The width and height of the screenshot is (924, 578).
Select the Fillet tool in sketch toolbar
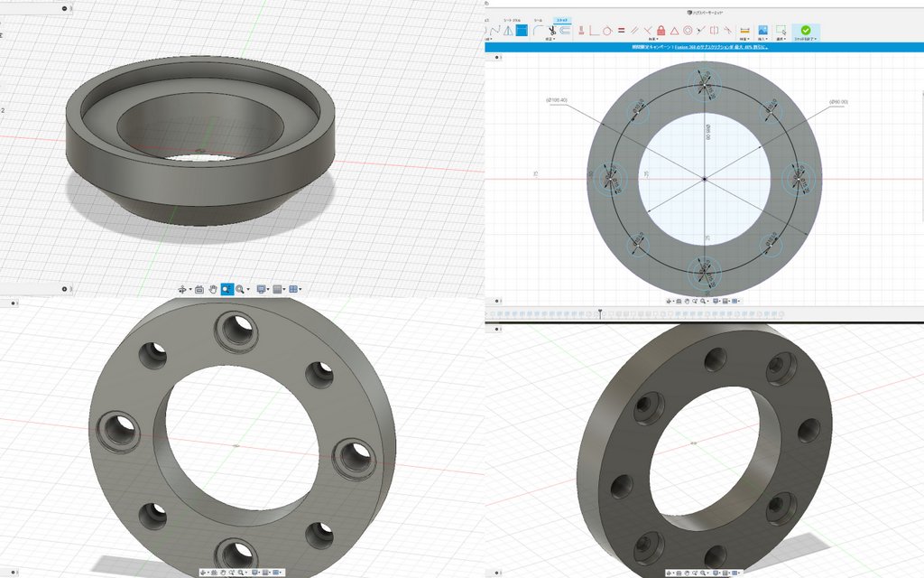pyautogui.click(x=538, y=30)
